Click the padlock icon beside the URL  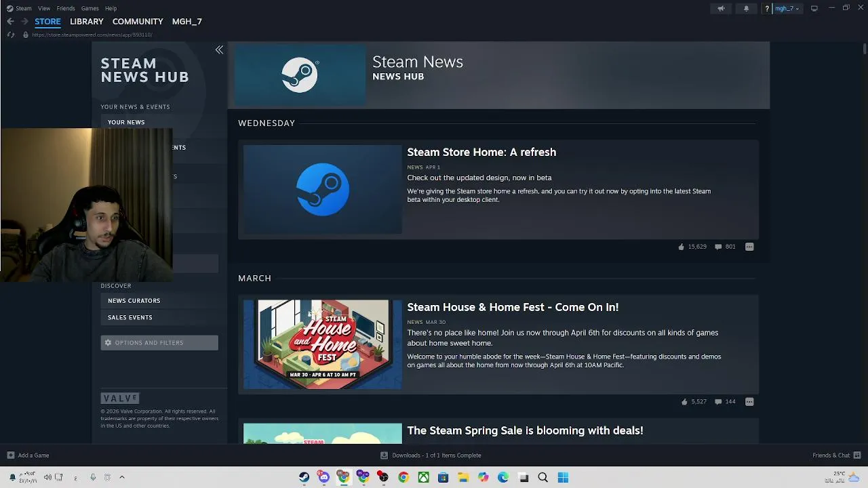click(x=25, y=35)
